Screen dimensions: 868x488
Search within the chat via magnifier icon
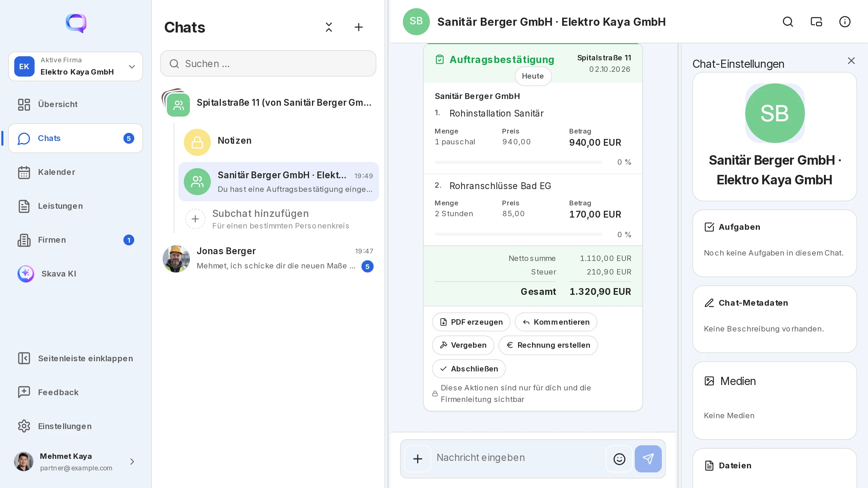coord(788,22)
